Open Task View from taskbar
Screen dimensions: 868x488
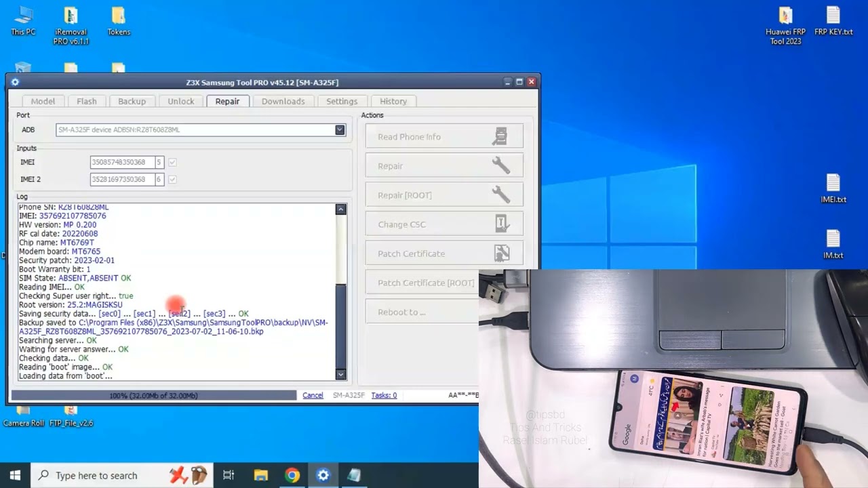(229, 475)
